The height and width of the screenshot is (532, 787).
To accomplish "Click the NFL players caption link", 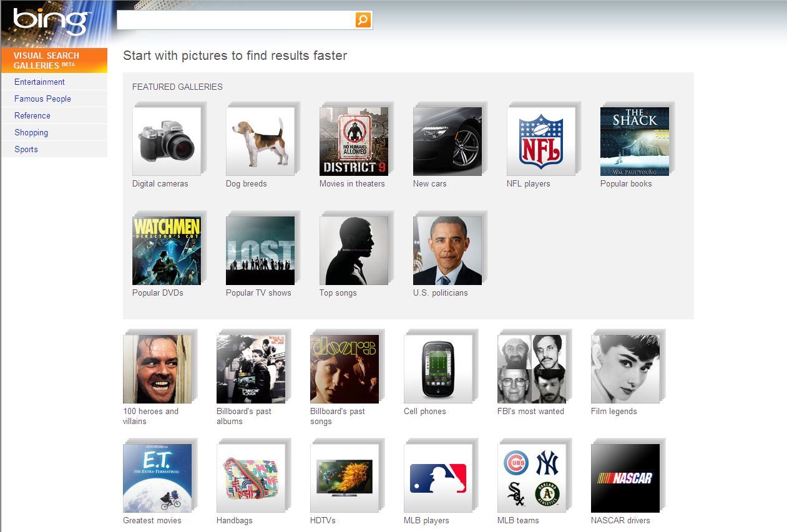I will [x=528, y=184].
